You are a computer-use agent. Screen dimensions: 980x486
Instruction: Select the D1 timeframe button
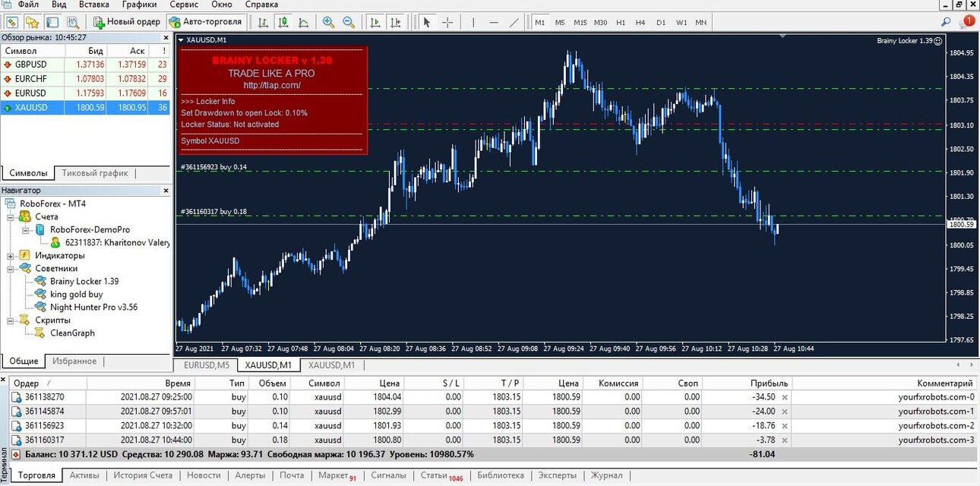tap(661, 22)
